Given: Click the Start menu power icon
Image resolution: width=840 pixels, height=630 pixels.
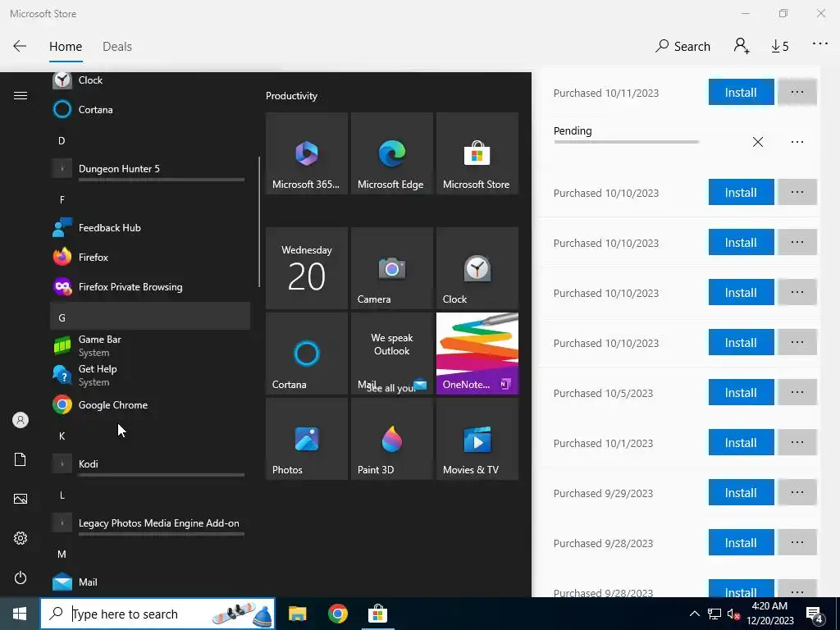Looking at the screenshot, I should (21, 577).
